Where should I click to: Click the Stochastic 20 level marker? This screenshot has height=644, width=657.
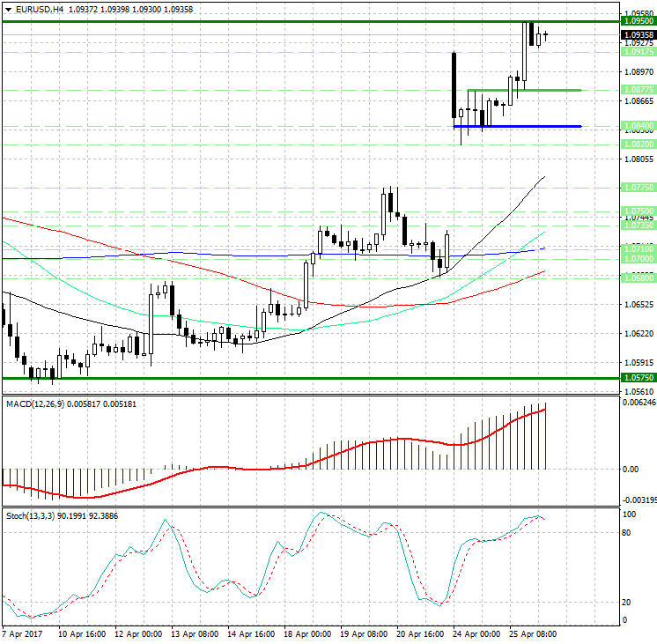pyautogui.click(x=626, y=603)
